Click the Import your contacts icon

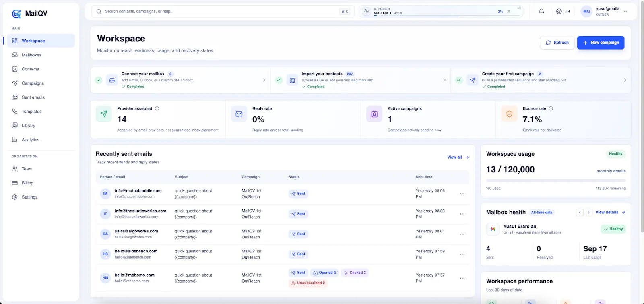tap(292, 80)
